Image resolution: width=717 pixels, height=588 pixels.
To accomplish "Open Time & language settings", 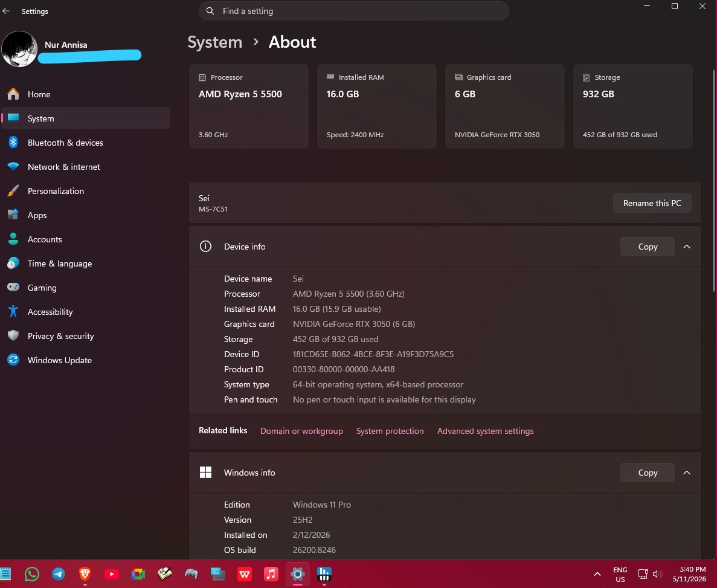I will click(x=86, y=263).
